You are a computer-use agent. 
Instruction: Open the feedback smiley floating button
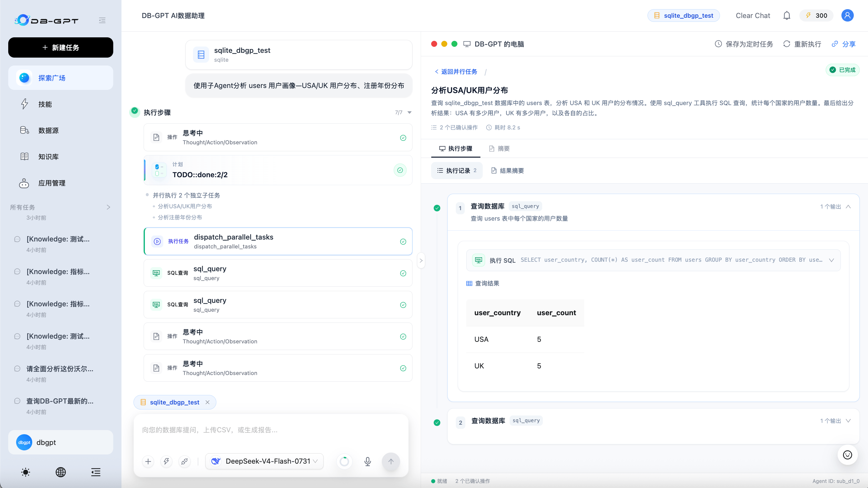tap(847, 455)
